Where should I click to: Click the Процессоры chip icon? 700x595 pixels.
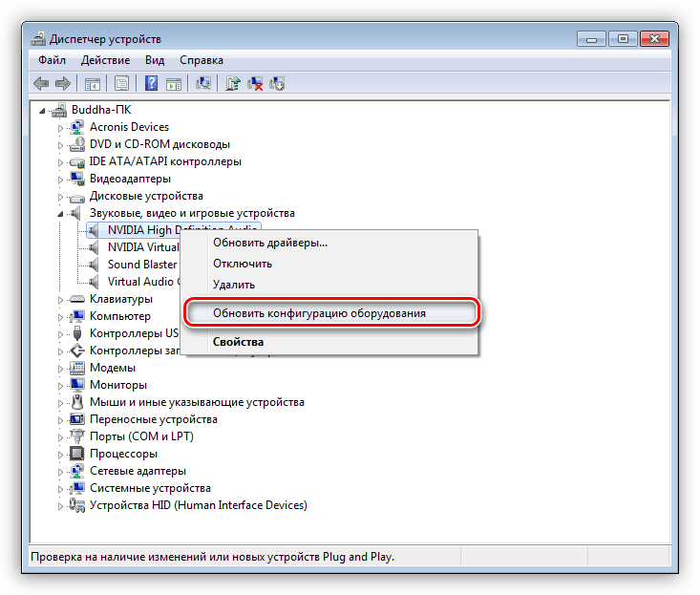pos(76,454)
